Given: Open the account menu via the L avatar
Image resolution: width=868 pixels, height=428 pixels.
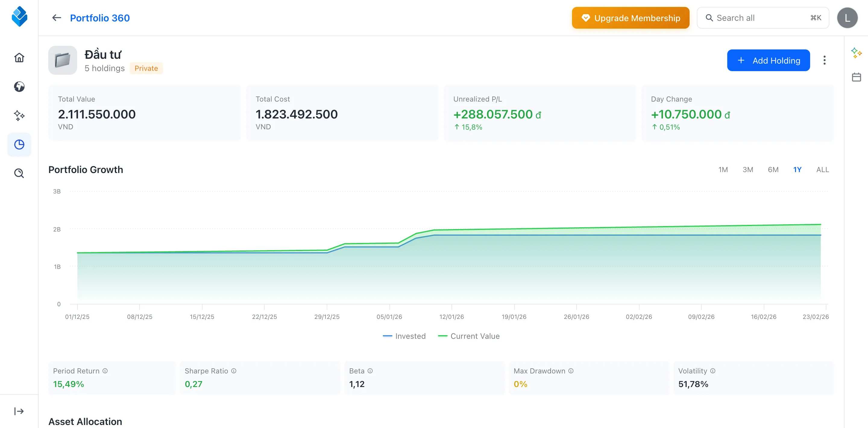Looking at the screenshot, I should click(848, 17).
